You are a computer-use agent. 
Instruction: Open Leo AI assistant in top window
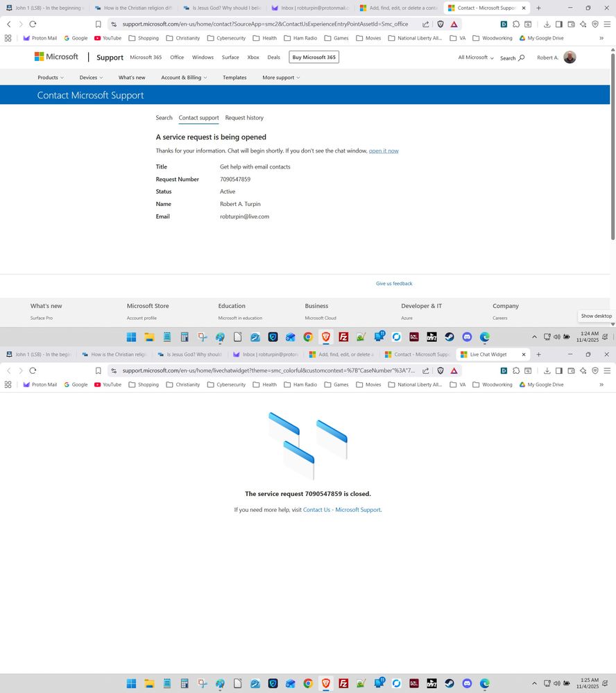[583, 24]
